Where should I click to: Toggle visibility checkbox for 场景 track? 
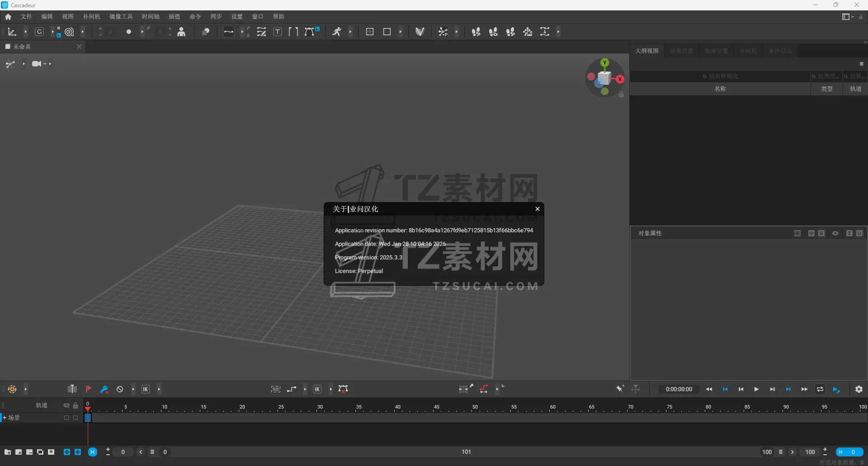(x=66, y=418)
